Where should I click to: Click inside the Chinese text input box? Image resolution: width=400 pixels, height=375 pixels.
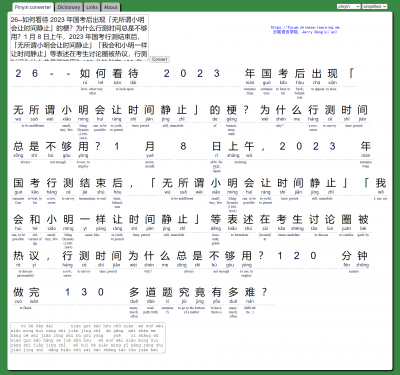79,37
